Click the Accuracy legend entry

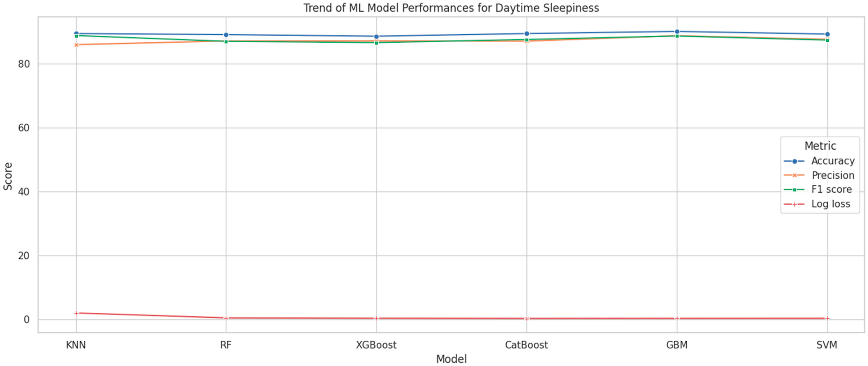coord(832,161)
